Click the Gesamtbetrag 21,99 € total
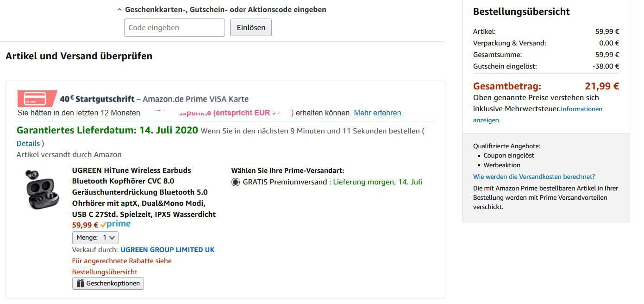This screenshot has width=644, height=304. tap(546, 86)
